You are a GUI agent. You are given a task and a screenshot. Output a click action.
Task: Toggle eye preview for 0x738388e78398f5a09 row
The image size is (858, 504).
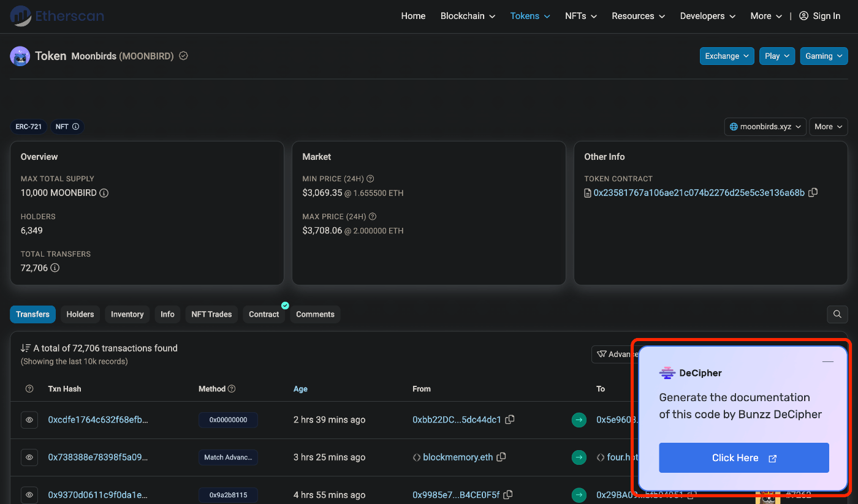point(29,457)
